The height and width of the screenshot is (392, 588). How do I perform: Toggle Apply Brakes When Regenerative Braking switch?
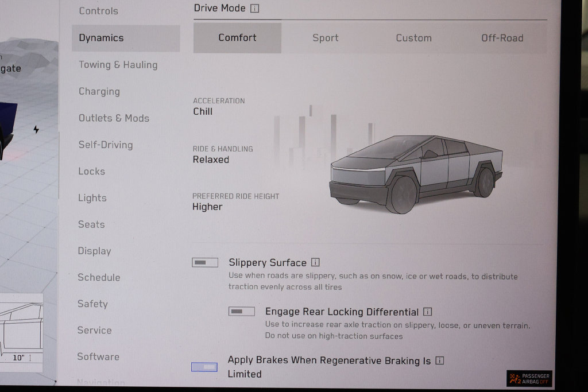tap(204, 367)
